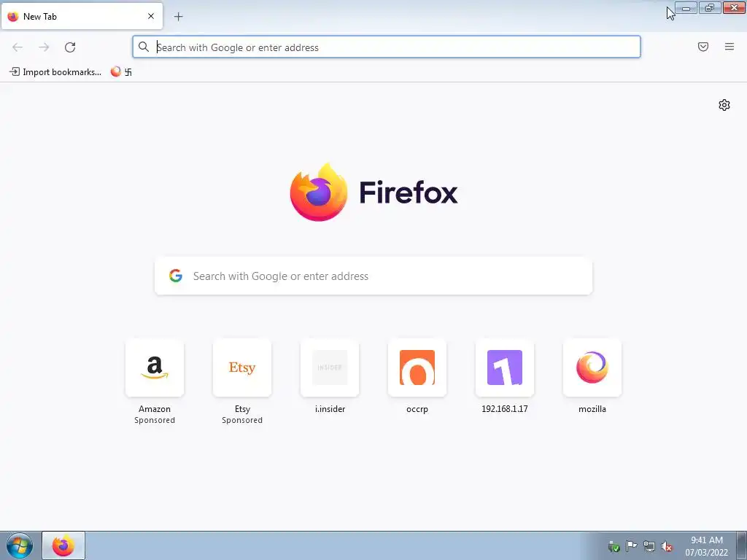Image resolution: width=747 pixels, height=560 pixels.
Task: Open the bookmark beside Import bookmarks
Action: (x=122, y=72)
